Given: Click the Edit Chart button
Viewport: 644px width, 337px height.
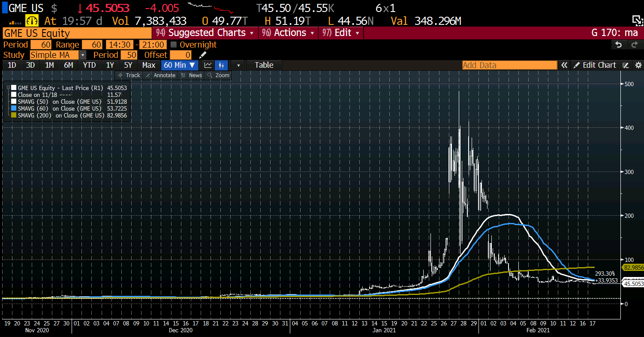Looking at the screenshot, I should click(595, 65).
